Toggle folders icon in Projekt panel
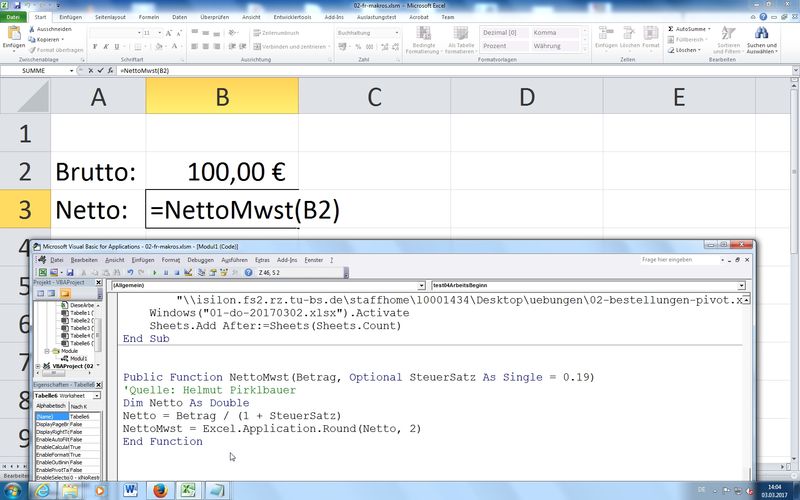The image size is (800, 500). coord(65,293)
